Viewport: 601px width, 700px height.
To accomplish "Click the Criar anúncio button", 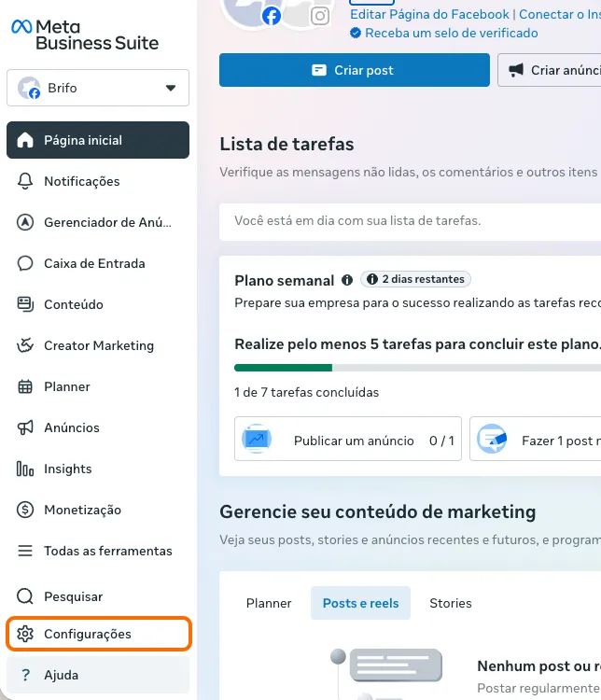I will (x=550, y=70).
